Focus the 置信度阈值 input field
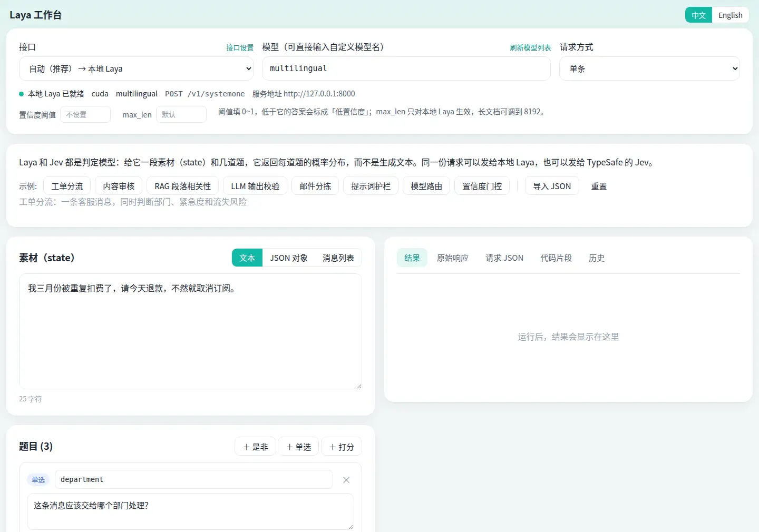The height and width of the screenshot is (532, 759). [x=85, y=114]
